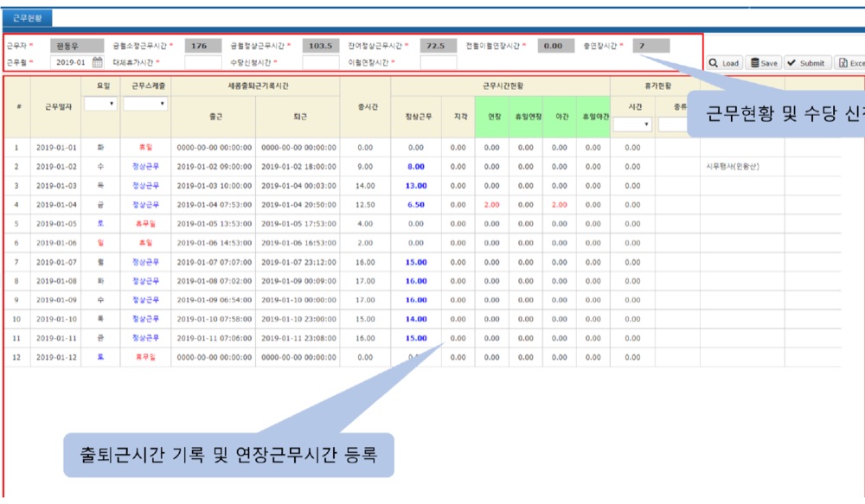Image resolution: width=865 pixels, height=504 pixels.
Task: Click the 휴일 schedule in the 2019-01-01 row
Action: click(145, 148)
